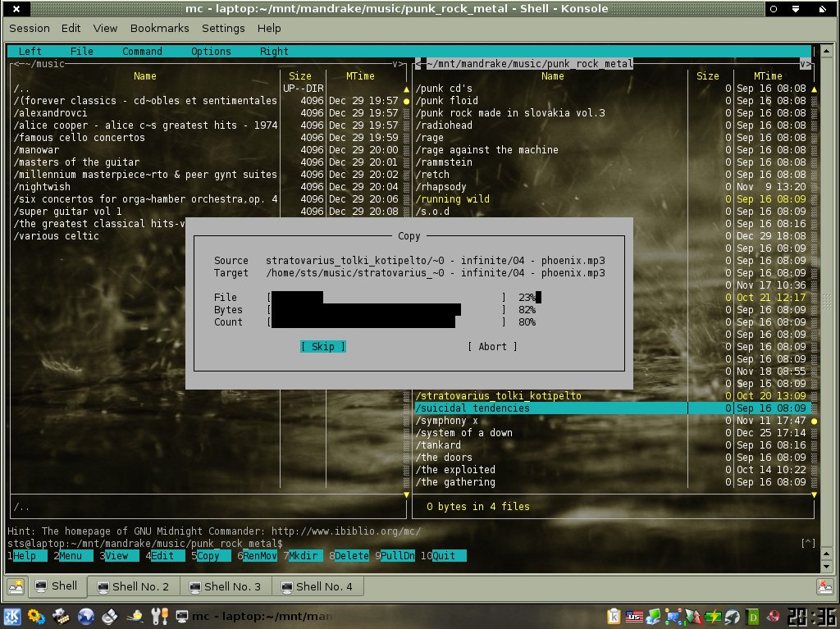The height and width of the screenshot is (629, 840).
Task: Click the 6RenMov function key
Action: [257, 555]
